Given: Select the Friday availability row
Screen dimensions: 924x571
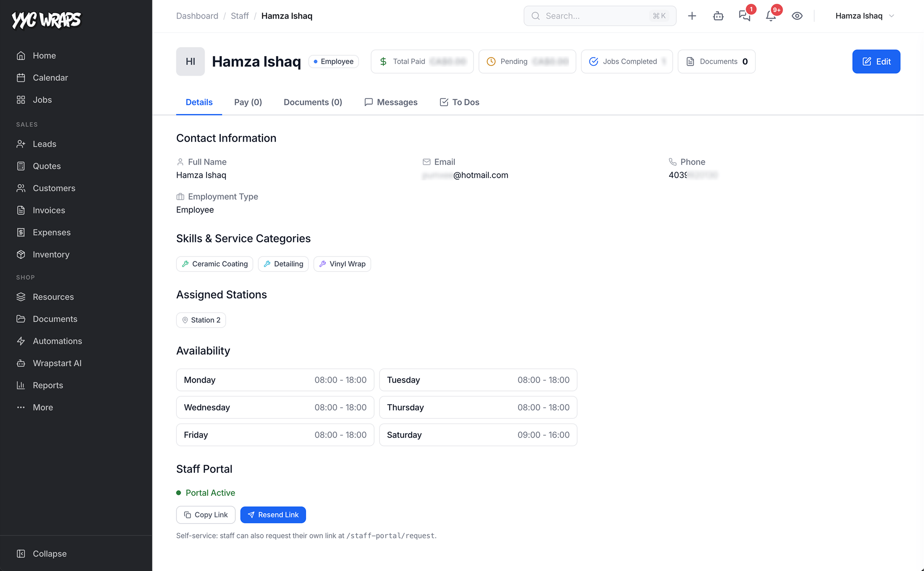Looking at the screenshot, I should click(x=275, y=435).
